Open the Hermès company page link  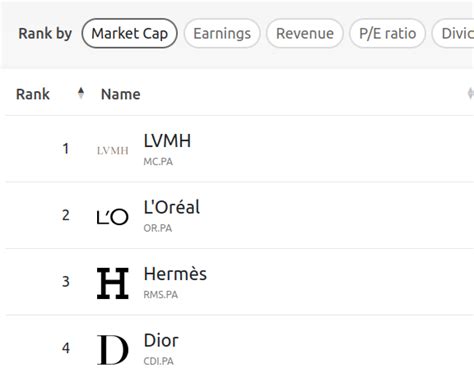tap(175, 274)
